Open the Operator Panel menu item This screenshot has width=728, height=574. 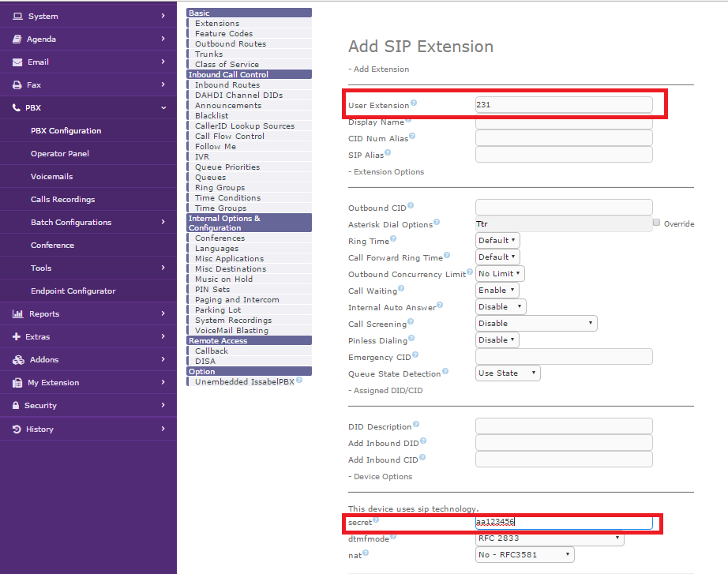(x=60, y=153)
